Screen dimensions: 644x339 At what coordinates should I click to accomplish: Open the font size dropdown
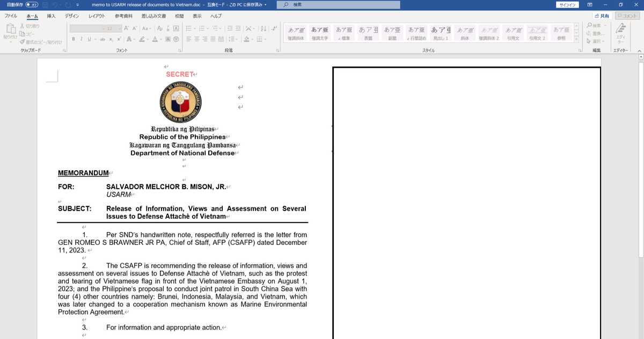pos(119,28)
